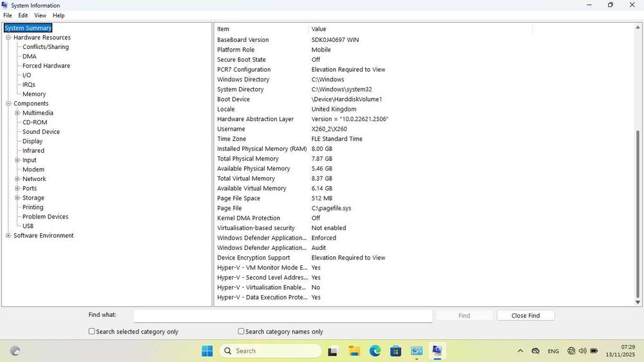The width and height of the screenshot is (644, 362).
Task: Click the Close Find button
Action: [x=526, y=316]
